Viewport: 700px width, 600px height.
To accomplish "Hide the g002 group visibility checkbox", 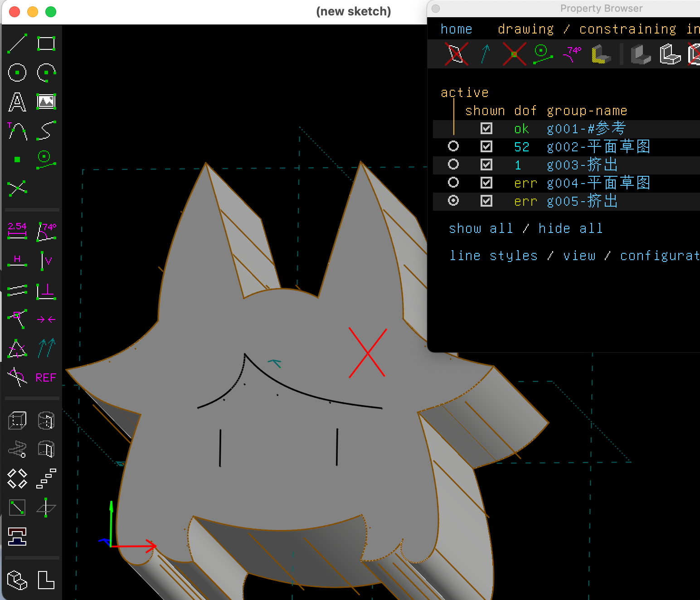I will tap(486, 146).
